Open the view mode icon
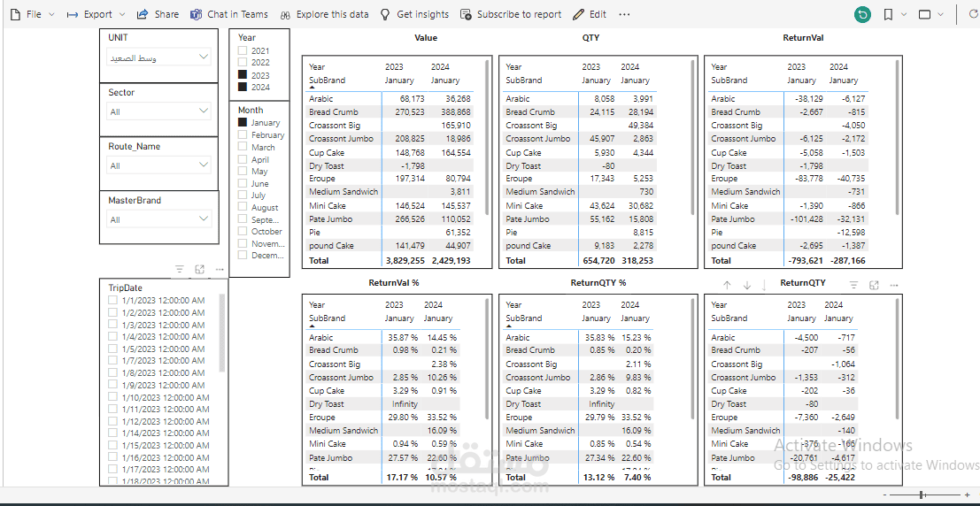 pyautogui.click(x=925, y=14)
